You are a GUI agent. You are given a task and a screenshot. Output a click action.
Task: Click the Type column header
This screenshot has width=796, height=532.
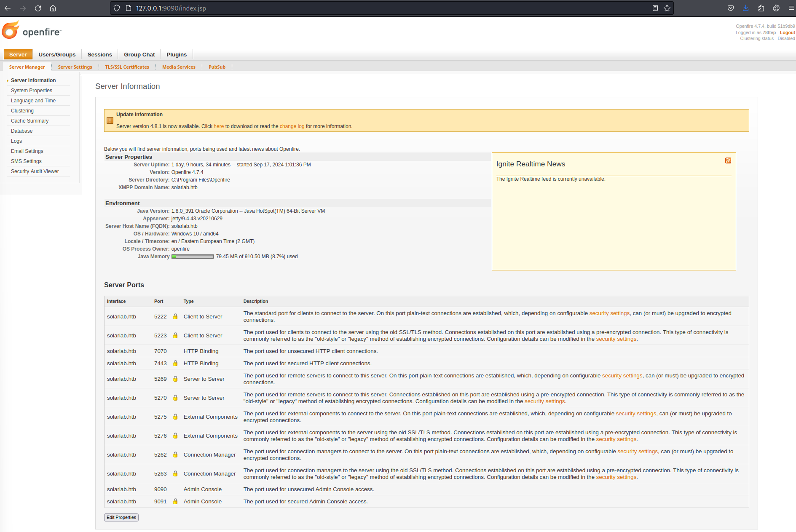[x=188, y=301]
